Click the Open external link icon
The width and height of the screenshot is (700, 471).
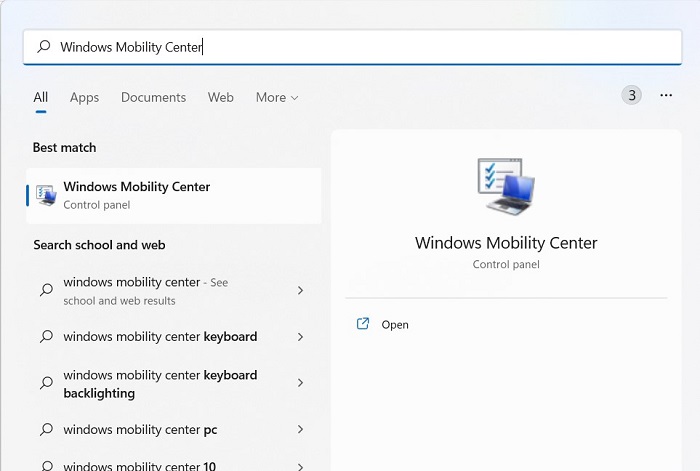363,324
